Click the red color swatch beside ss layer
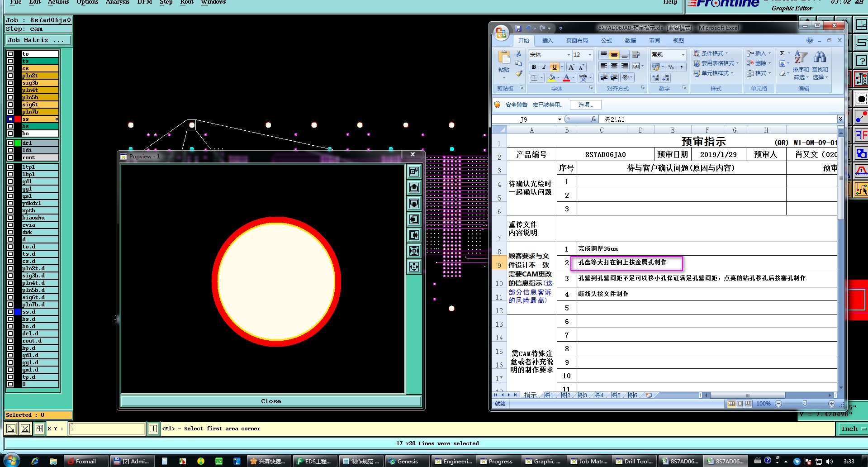This screenshot has height=467, width=868. click(18, 119)
